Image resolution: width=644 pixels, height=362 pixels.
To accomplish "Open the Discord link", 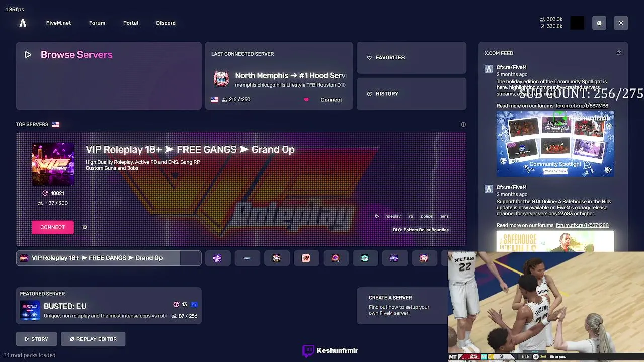I will coord(166,23).
